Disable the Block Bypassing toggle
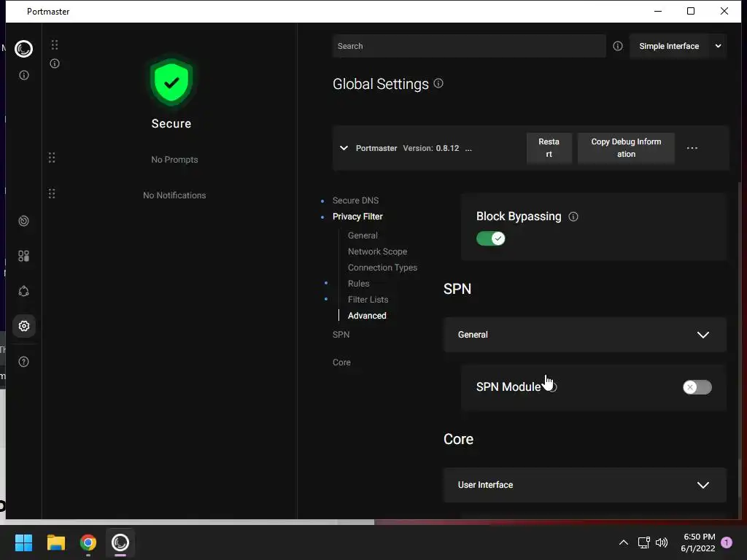 (491, 238)
